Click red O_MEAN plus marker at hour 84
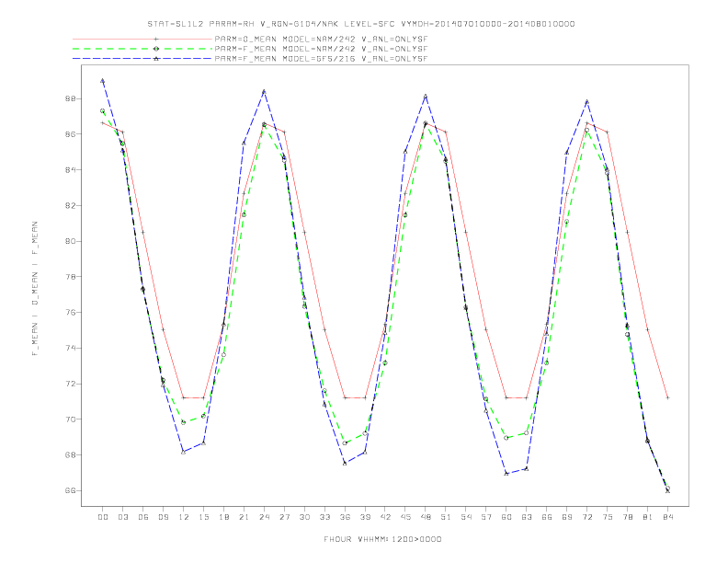This screenshot has height=563, width=728. pos(667,397)
